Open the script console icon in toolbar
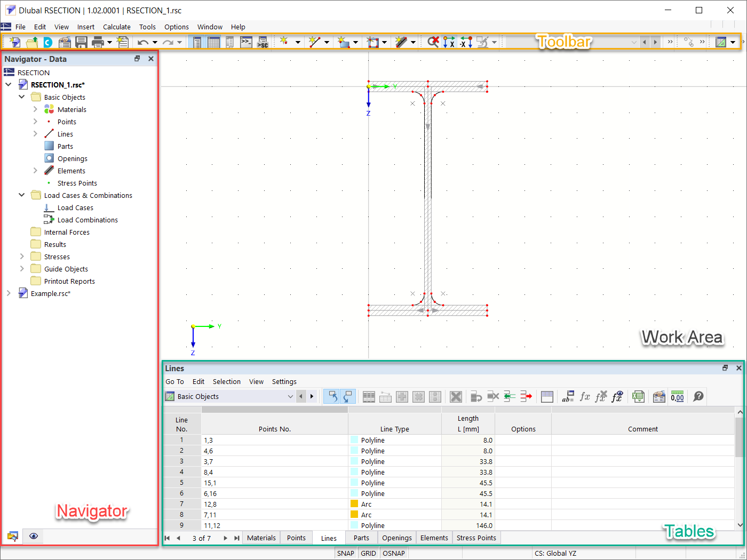Viewport: 747px width, 560px height. (246, 42)
